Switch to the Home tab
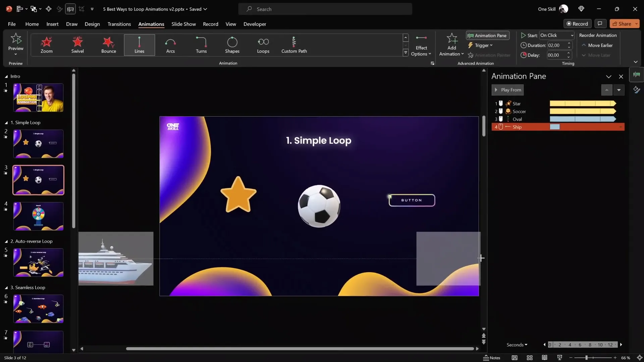The height and width of the screenshot is (362, 644). (32, 24)
